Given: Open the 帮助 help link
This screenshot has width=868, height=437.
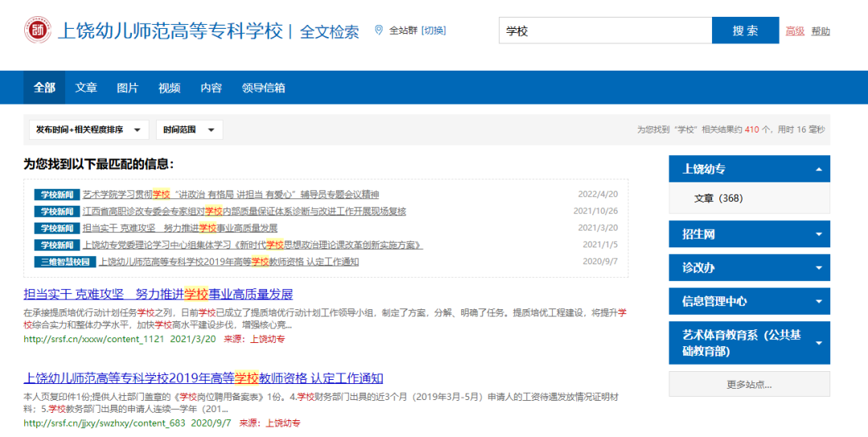Looking at the screenshot, I should pos(821,31).
